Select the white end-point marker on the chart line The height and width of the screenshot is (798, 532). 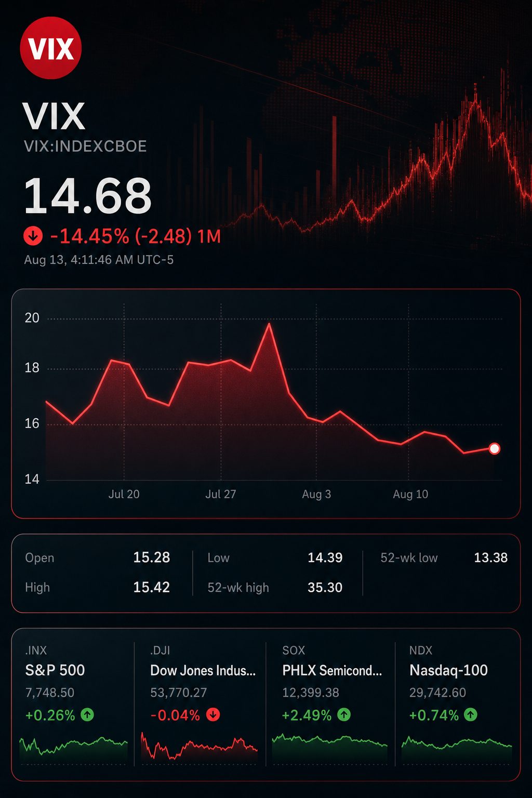click(495, 448)
